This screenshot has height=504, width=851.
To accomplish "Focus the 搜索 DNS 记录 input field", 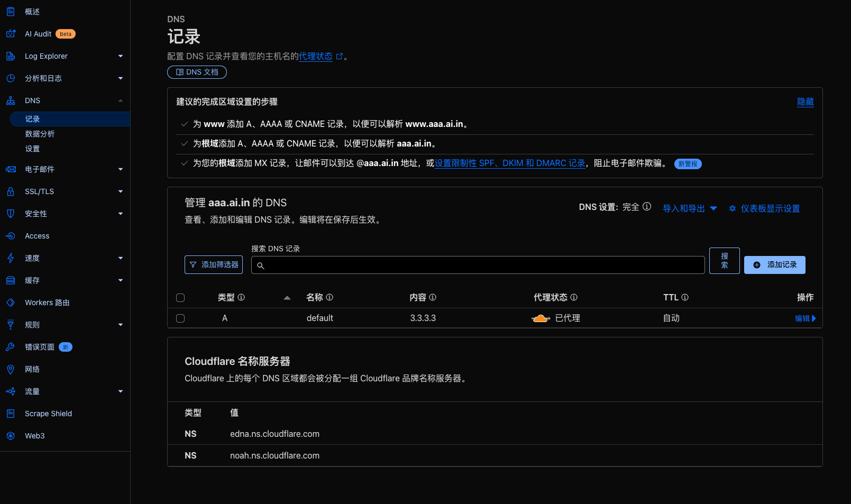I will tap(478, 265).
